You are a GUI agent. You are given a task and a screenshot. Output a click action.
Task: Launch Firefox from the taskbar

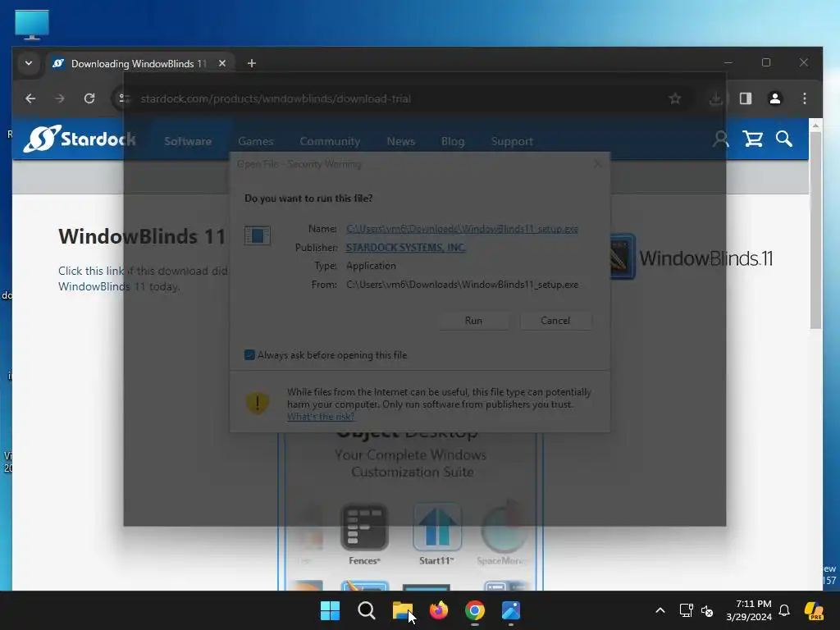439,610
